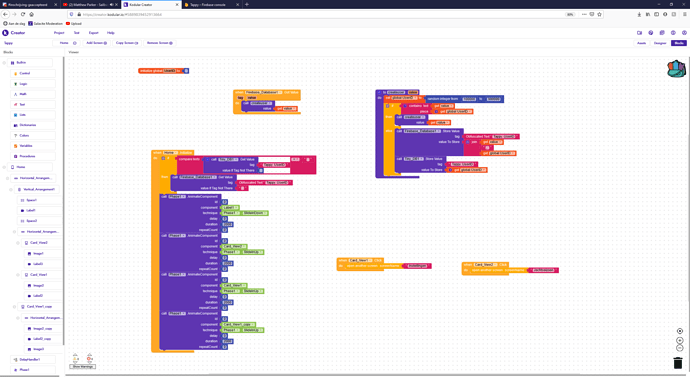690x377 pixels.
Task: Open the Project menu
Action: coord(59,33)
